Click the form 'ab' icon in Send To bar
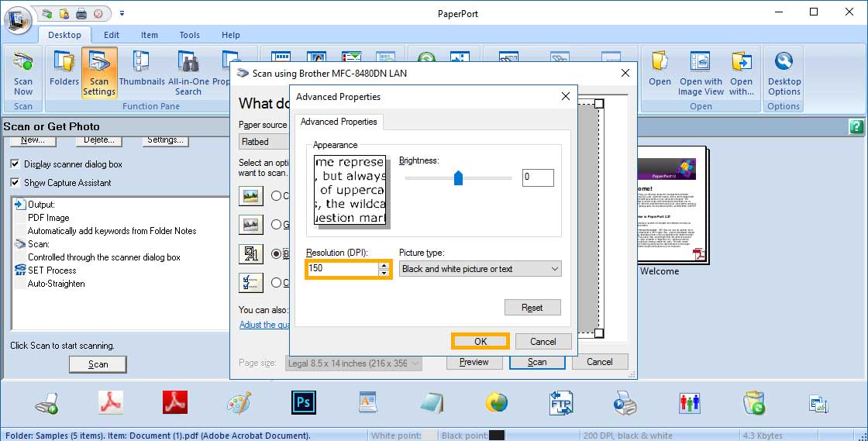 [x=818, y=403]
